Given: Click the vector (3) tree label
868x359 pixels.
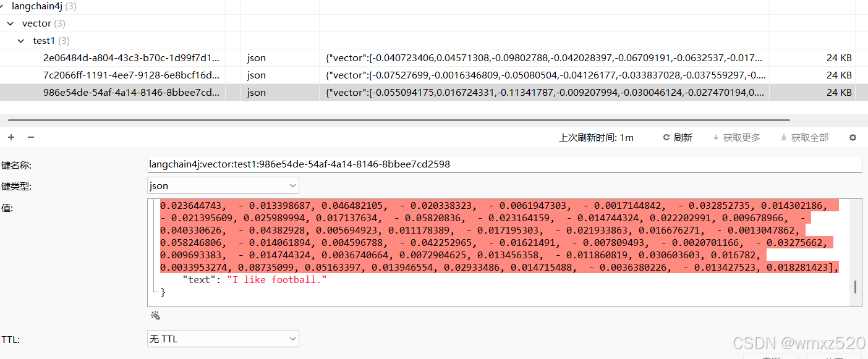Looking at the screenshot, I should 43,23.
